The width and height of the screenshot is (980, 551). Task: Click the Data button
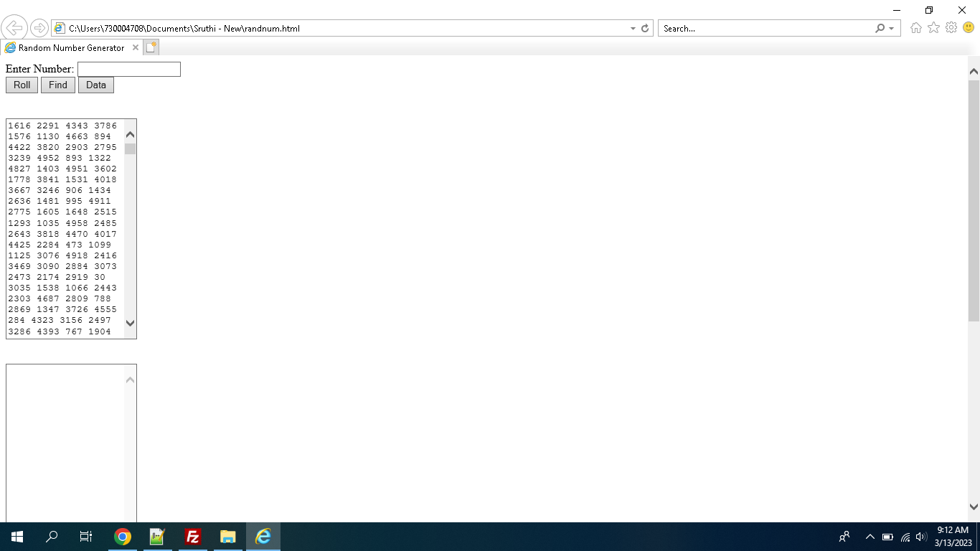95,85
